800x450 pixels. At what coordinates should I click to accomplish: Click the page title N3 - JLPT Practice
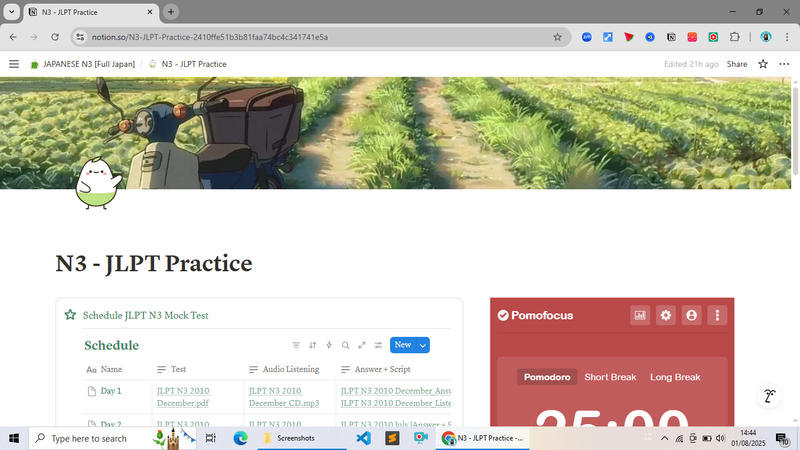tap(154, 263)
